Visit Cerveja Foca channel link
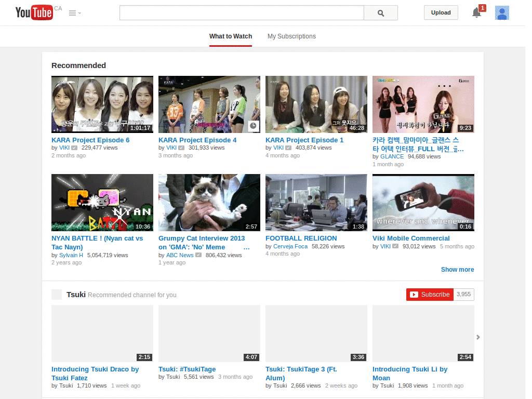The height and width of the screenshot is (399, 532). click(x=290, y=247)
